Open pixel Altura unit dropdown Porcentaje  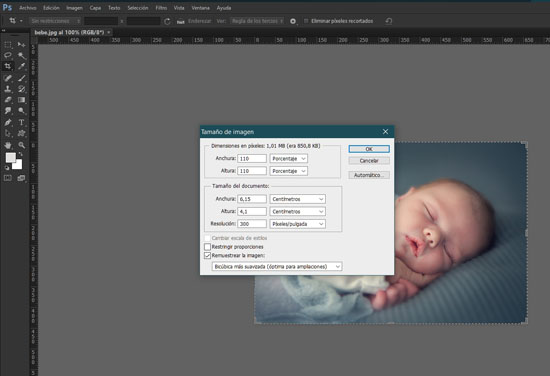(x=288, y=171)
